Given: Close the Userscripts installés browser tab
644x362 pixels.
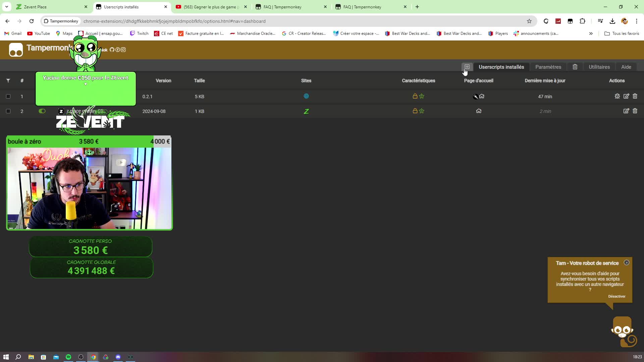Looking at the screenshot, I should 166,7.
